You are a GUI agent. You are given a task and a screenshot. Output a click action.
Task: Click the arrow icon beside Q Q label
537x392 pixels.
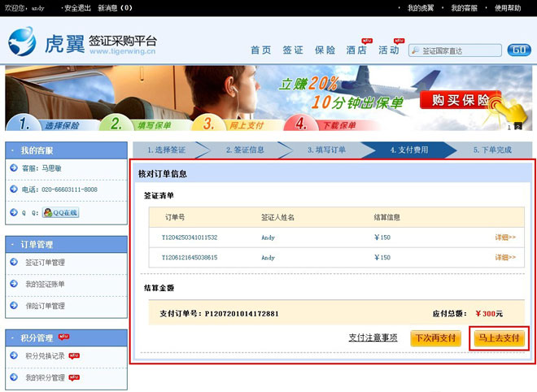pyautogui.click(x=14, y=212)
